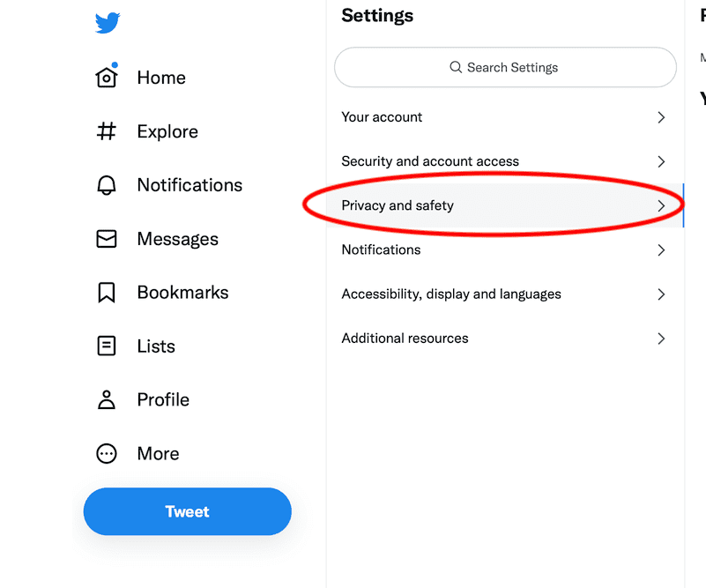Click inside the Search Settings field
Viewport: 706px width, 588px height.
pyautogui.click(x=505, y=67)
